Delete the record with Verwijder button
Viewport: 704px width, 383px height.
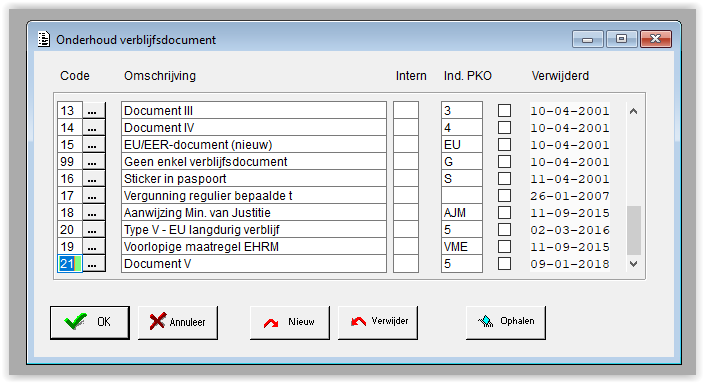[x=378, y=322]
